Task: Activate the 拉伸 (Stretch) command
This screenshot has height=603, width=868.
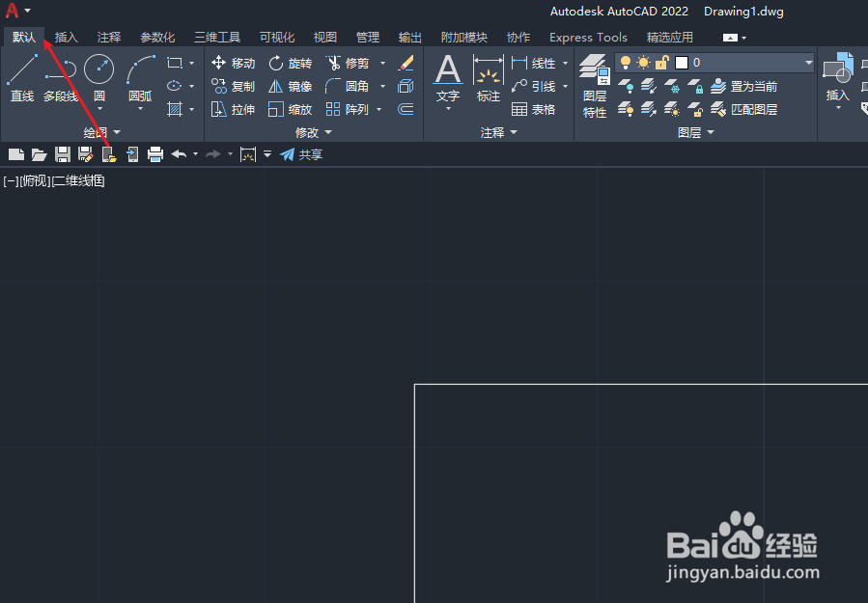Action: pyautogui.click(x=233, y=110)
